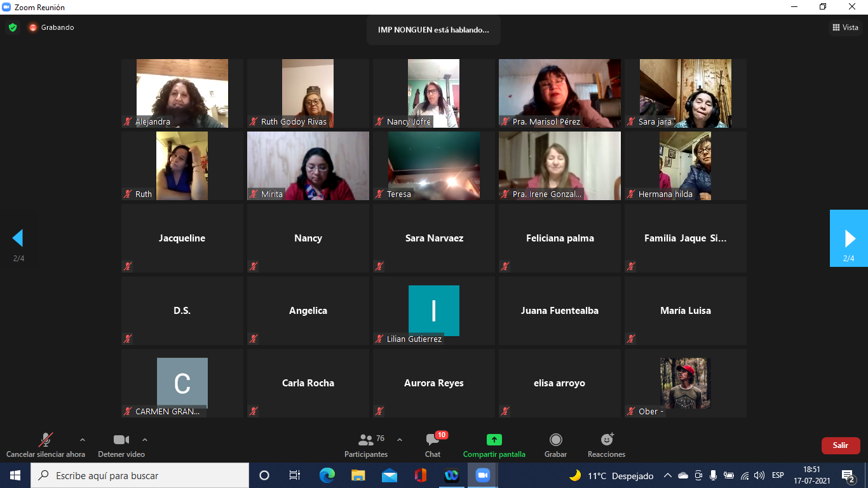Click the Angelica participant name
This screenshot has width=868, height=488.
coord(308,311)
